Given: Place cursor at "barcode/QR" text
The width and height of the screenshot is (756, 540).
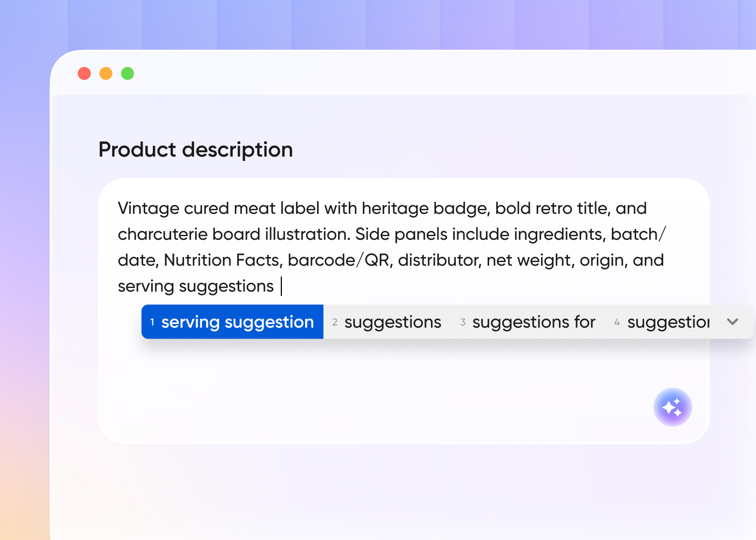Looking at the screenshot, I should pos(339,260).
